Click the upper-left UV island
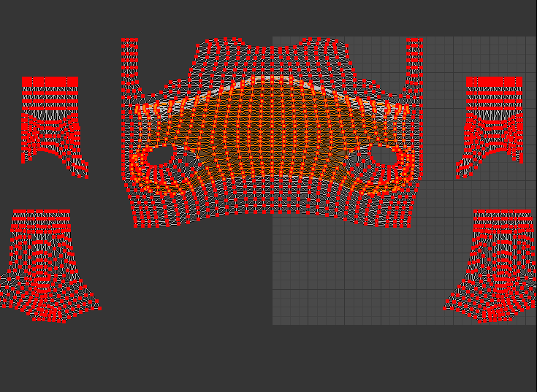 click(x=50, y=120)
